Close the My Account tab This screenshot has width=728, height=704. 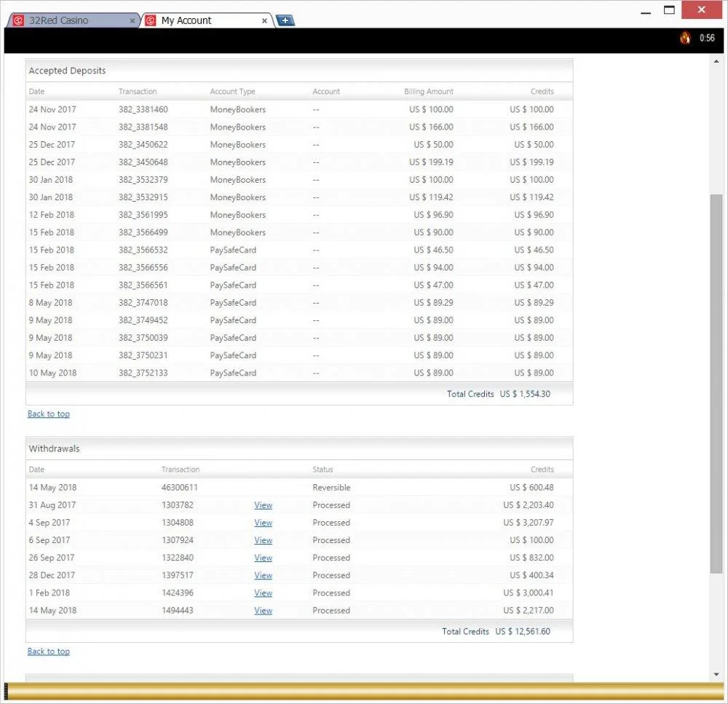point(264,21)
